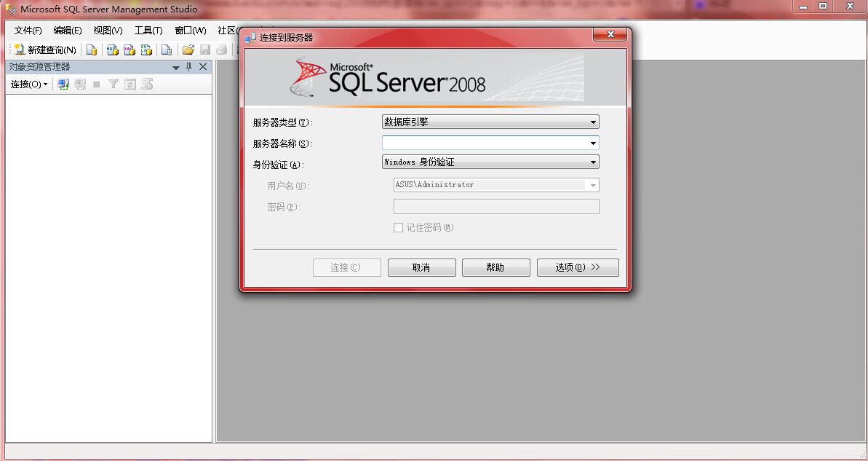Expand the 服务器名称 combo box

(x=592, y=143)
